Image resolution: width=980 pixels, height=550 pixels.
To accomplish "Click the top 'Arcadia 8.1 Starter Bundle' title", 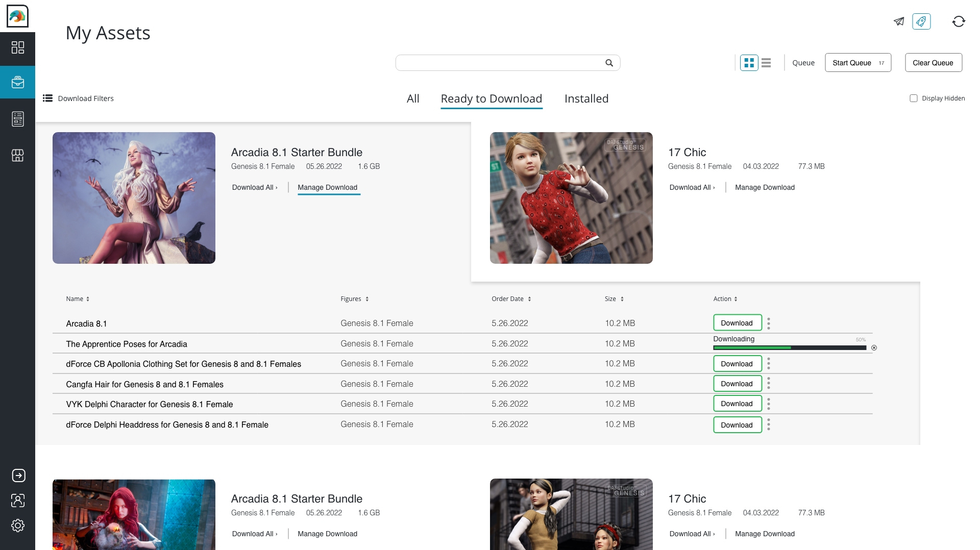I will (x=297, y=153).
